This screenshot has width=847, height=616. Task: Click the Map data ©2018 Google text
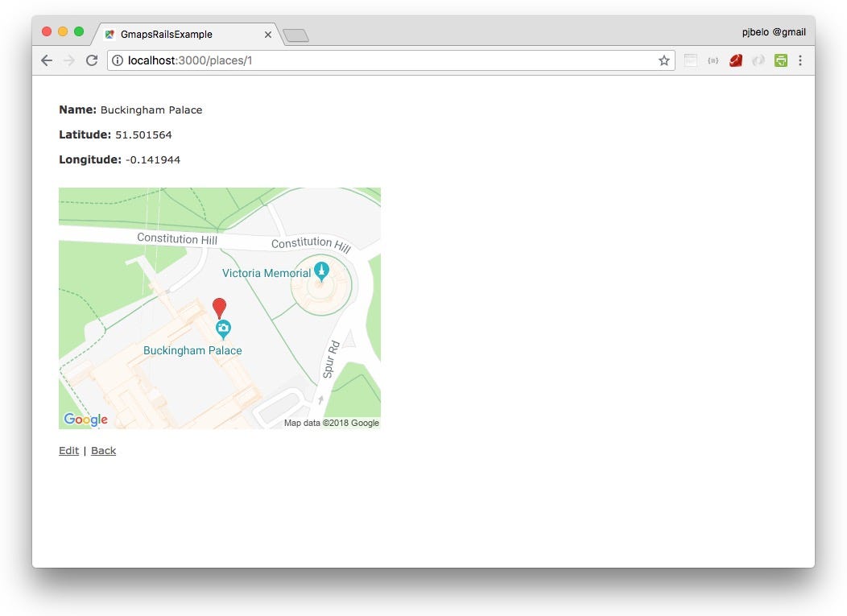332,423
